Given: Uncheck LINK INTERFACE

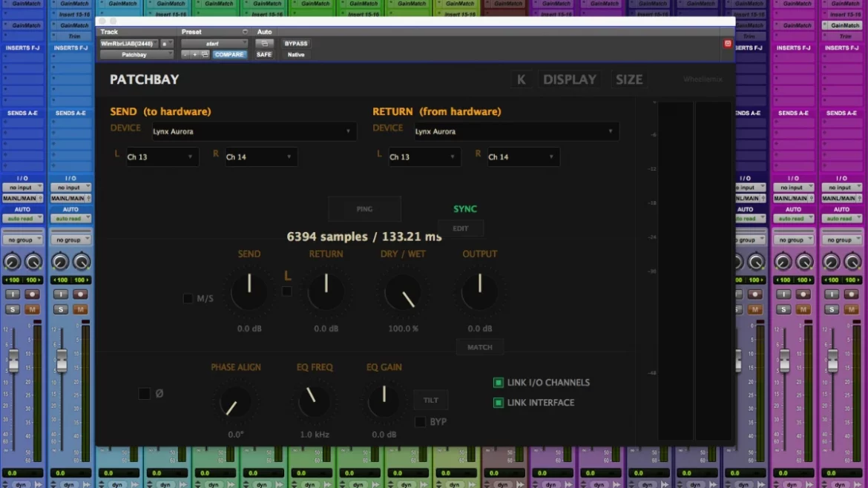Looking at the screenshot, I should click(x=499, y=403).
